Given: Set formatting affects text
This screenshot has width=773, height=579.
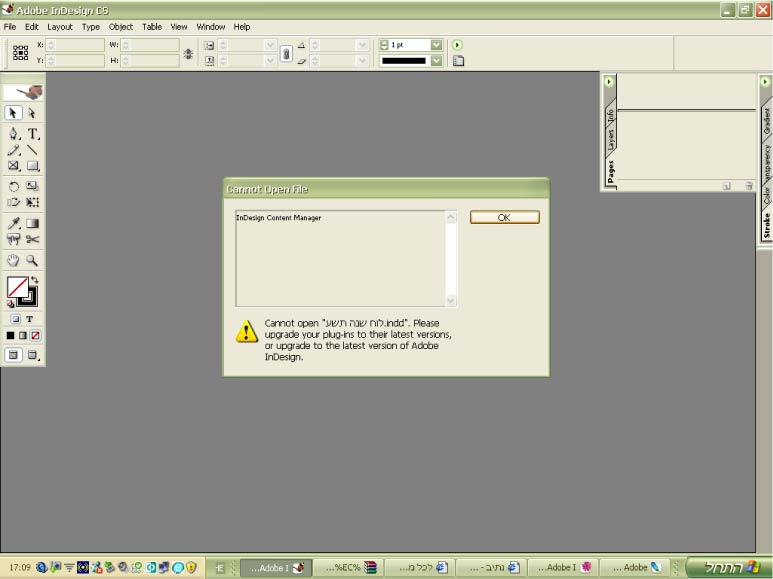Looking at the screenshot, I should pos(29,319).
